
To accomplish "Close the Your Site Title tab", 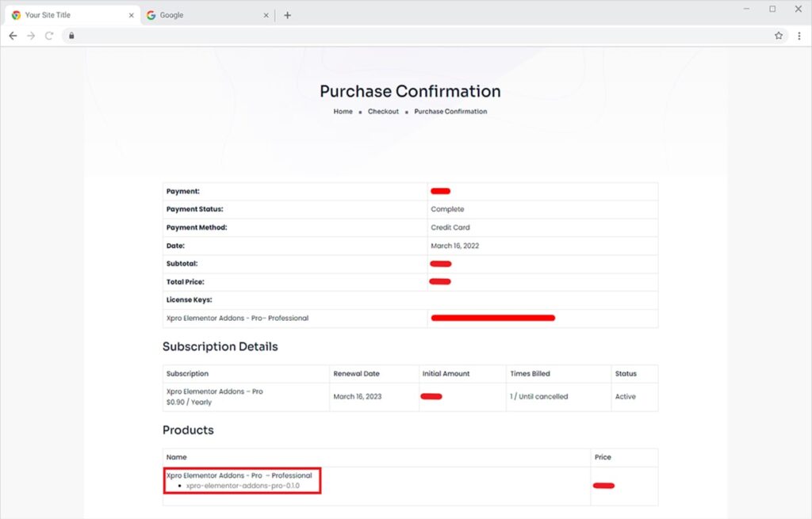I will [x=132, y=15].
